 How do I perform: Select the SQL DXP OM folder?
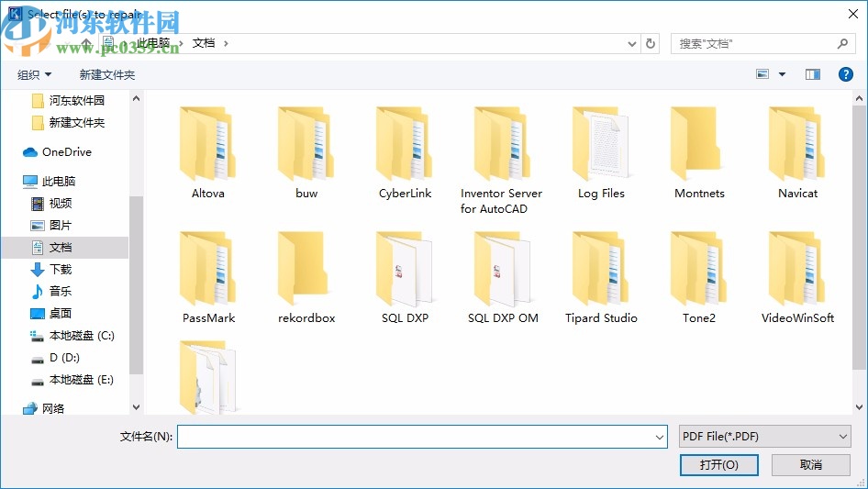click(503, 278)
